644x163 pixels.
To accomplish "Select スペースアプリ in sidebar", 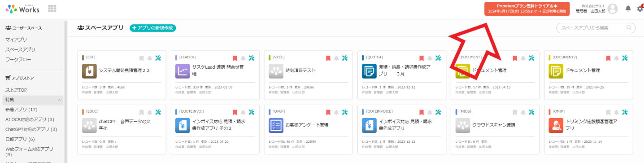I will click(x=20, y=49).
